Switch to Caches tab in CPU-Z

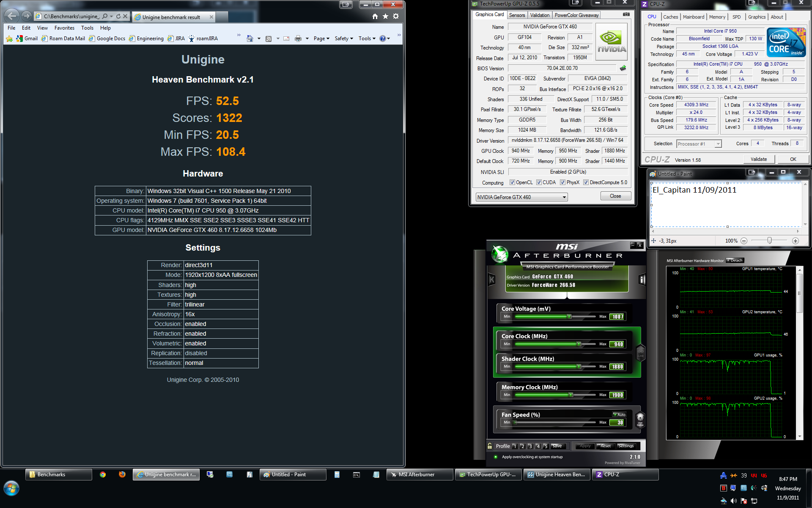pyautogui.click(x=670, y=17)
